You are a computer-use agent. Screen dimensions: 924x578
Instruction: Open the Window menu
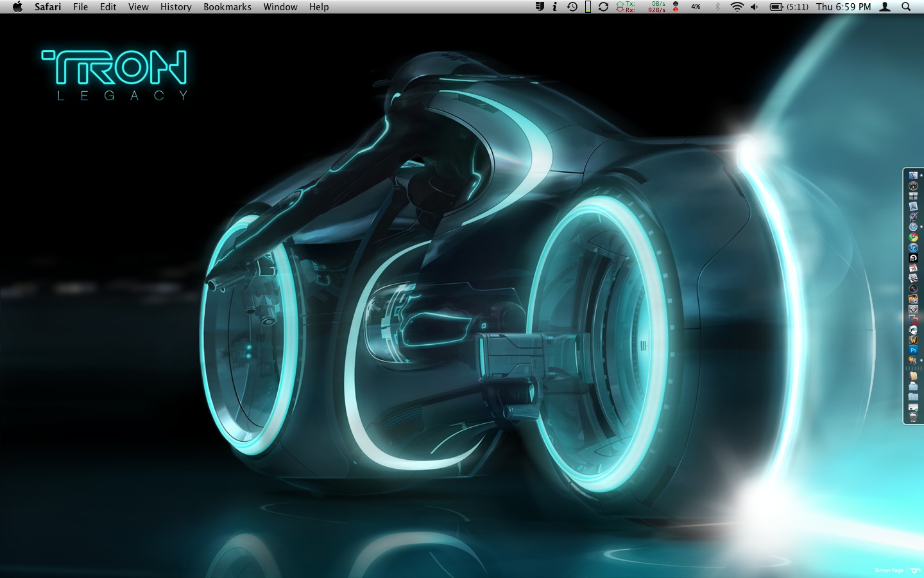[x=280, y=7]
